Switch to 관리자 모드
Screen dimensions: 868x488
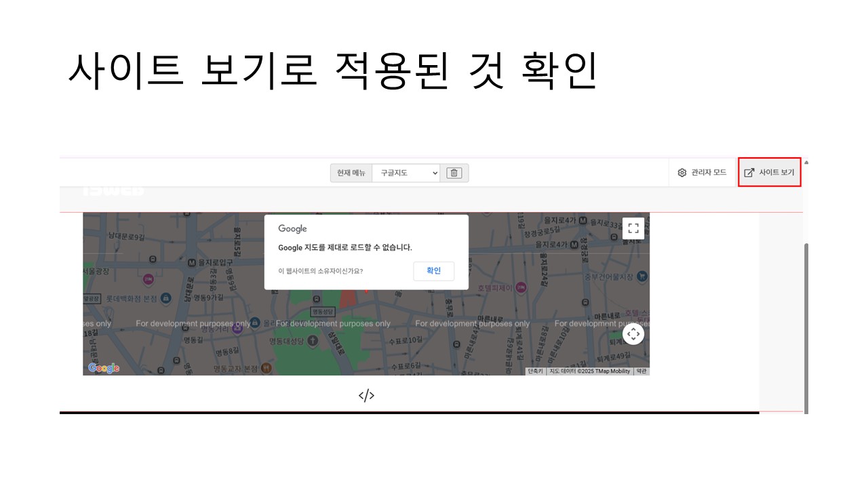click(x=702, y=173)
